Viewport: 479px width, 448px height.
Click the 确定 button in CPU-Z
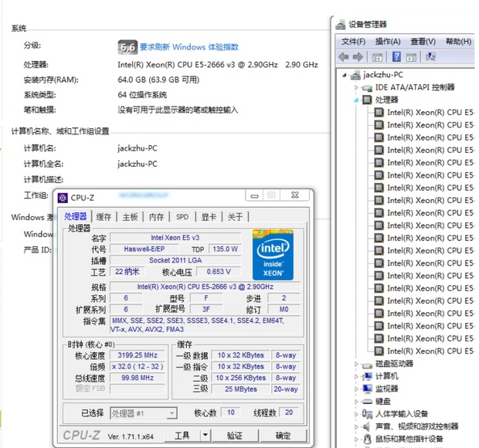tap(284, 435)
